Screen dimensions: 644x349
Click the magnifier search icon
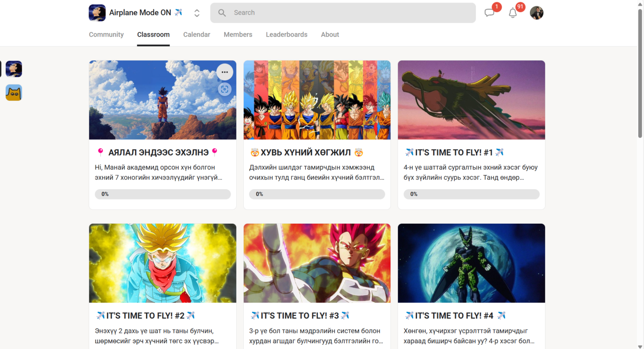coord(222,13)
